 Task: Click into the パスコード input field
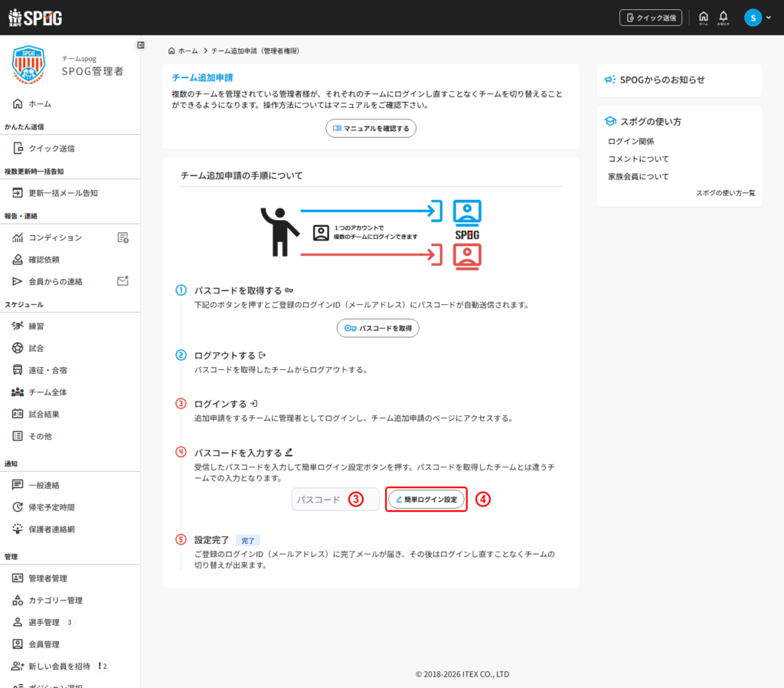[335, 500]
